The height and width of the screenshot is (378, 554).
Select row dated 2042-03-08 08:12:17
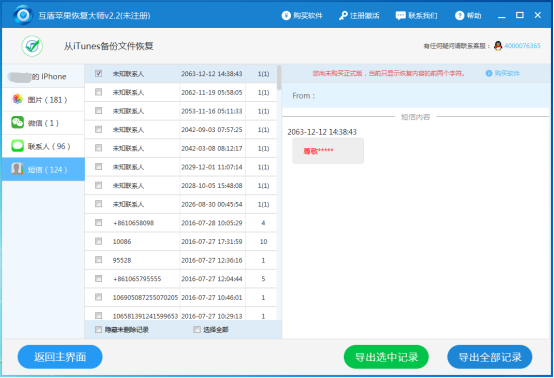click(181, 148)
